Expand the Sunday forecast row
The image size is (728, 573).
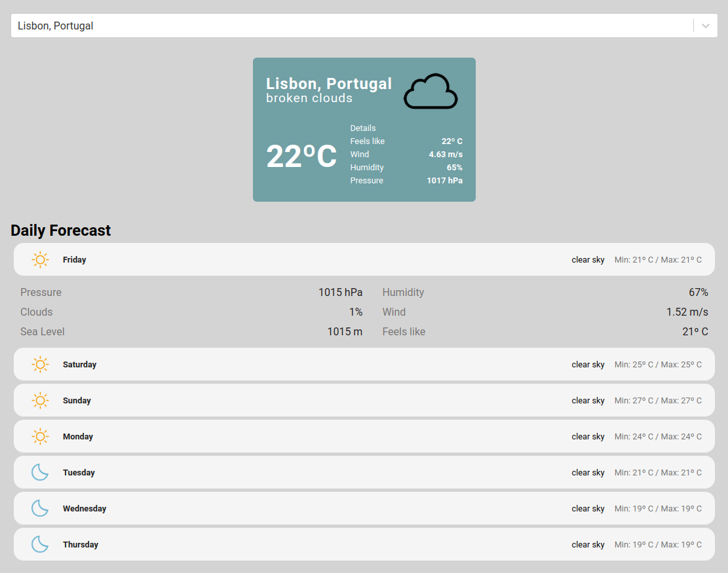(x=364, y=400)
